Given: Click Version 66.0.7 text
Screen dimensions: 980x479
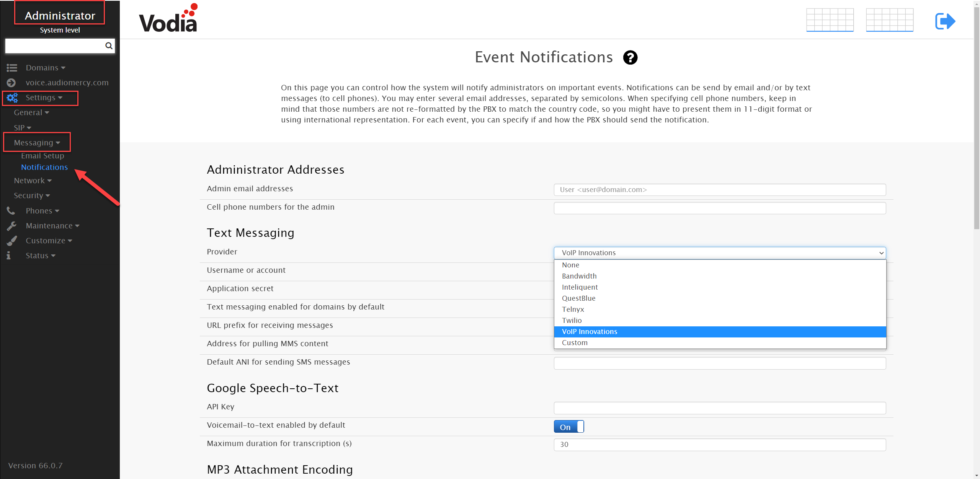Looking at the screenshot, I should (x=35, y=466).
